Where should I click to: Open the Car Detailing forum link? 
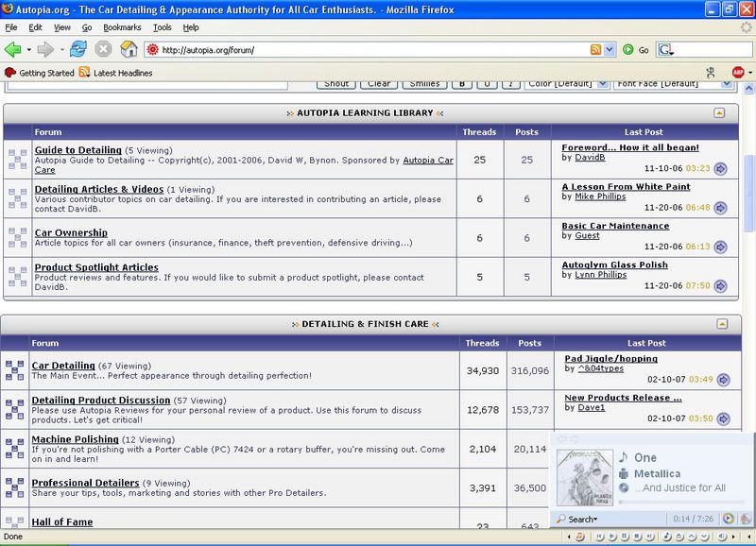click(x=63, y=366)
